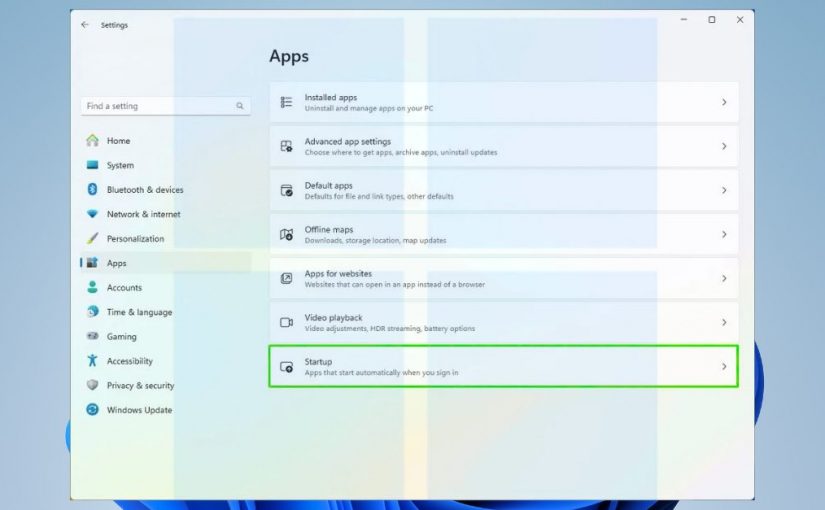
Task: Open the Offline maps page
Action: (x=504, y=234)
